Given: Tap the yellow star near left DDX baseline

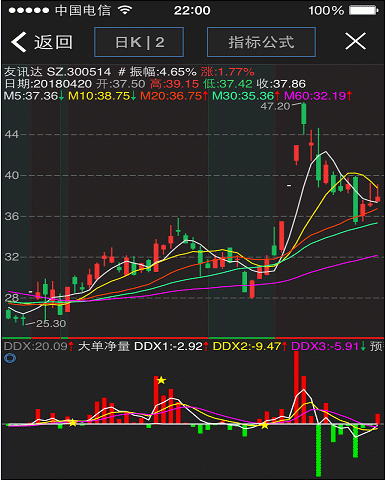Looking at the screenshot, I should 73,423.
